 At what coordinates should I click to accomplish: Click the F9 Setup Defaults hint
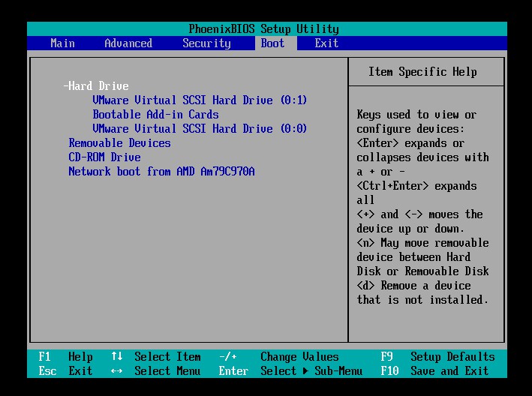pos(437,357)
